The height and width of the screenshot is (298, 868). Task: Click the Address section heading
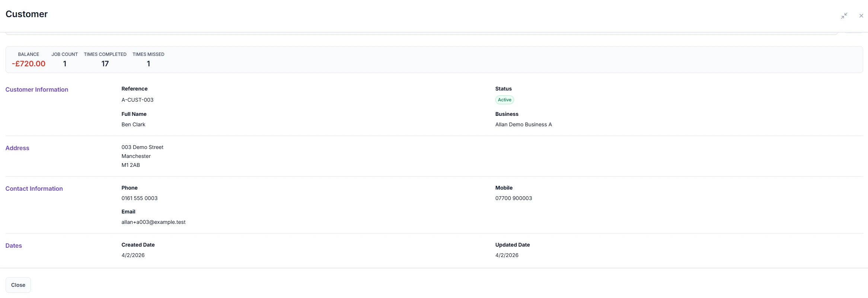(x=17, y=148)
